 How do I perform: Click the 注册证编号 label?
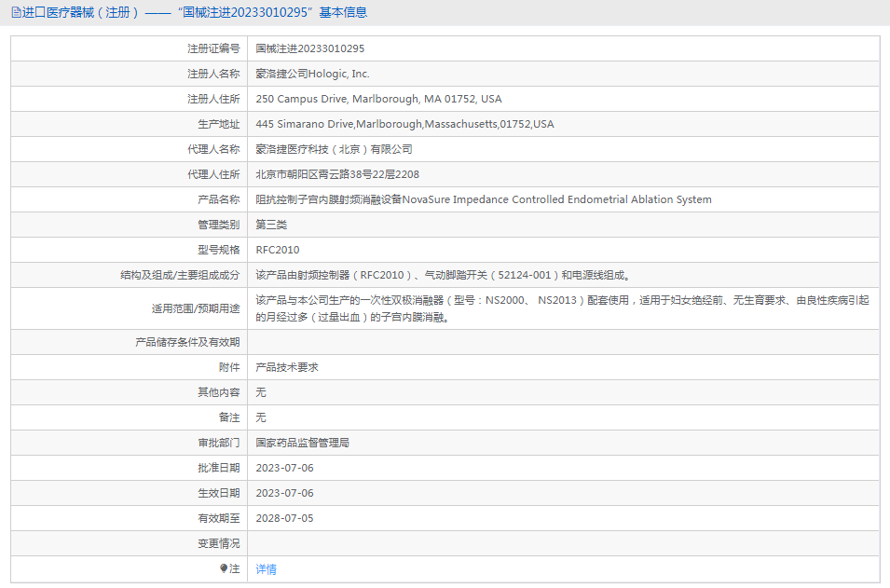point(213,48)
